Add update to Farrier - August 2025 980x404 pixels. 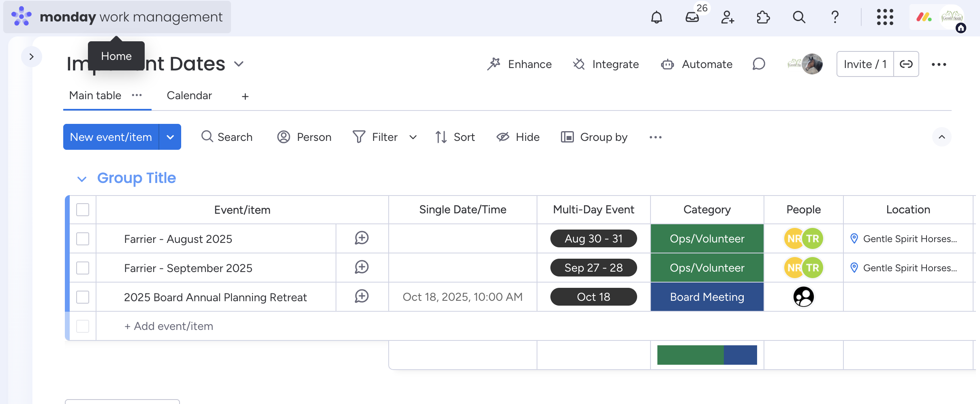(x=362, y=238)
